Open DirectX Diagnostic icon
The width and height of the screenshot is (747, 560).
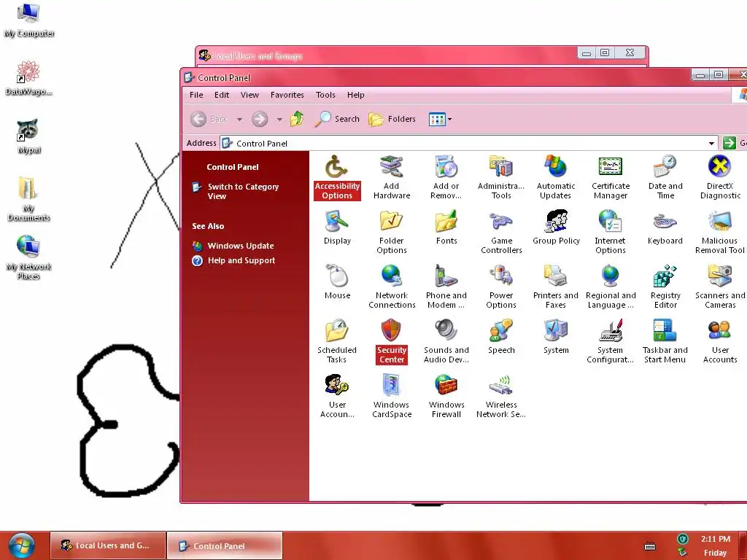click(x=720, y=177)
